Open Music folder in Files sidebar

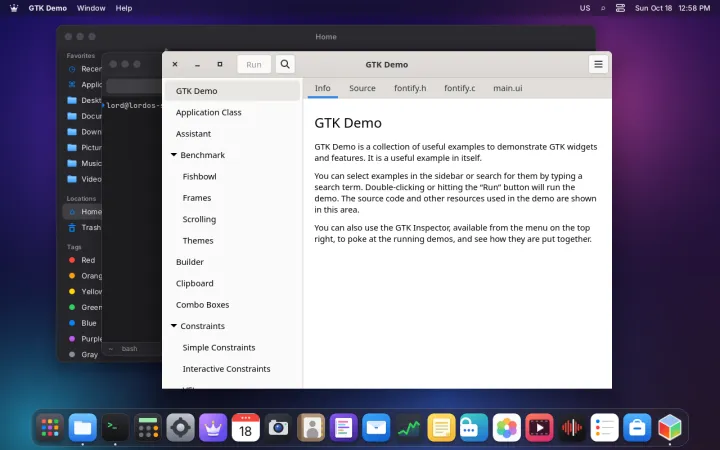click(x=82, y=163)
